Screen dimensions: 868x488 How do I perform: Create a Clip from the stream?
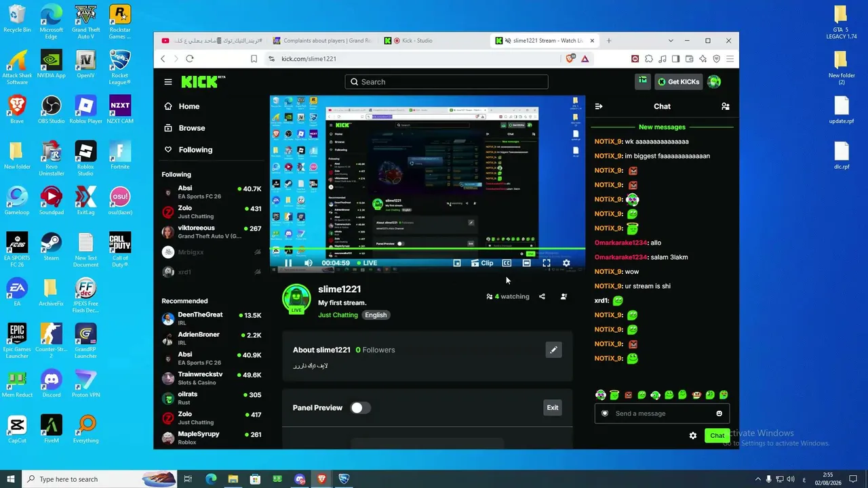pos(482,263)
